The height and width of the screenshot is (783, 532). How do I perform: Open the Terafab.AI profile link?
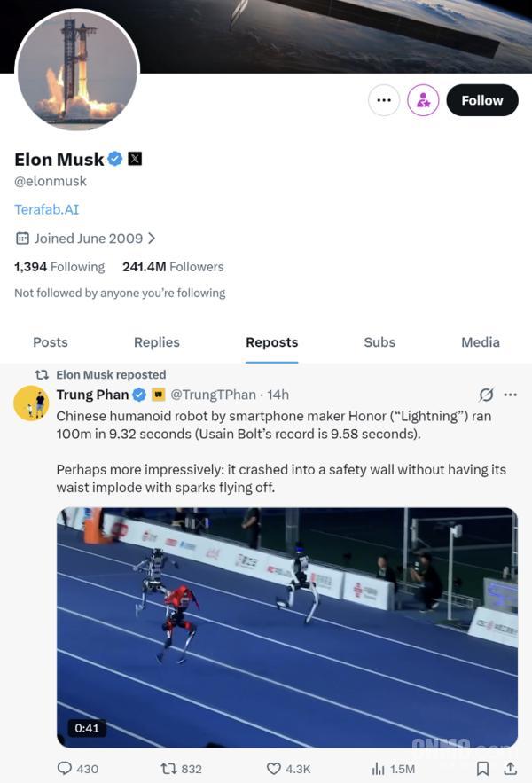point(46,209)
